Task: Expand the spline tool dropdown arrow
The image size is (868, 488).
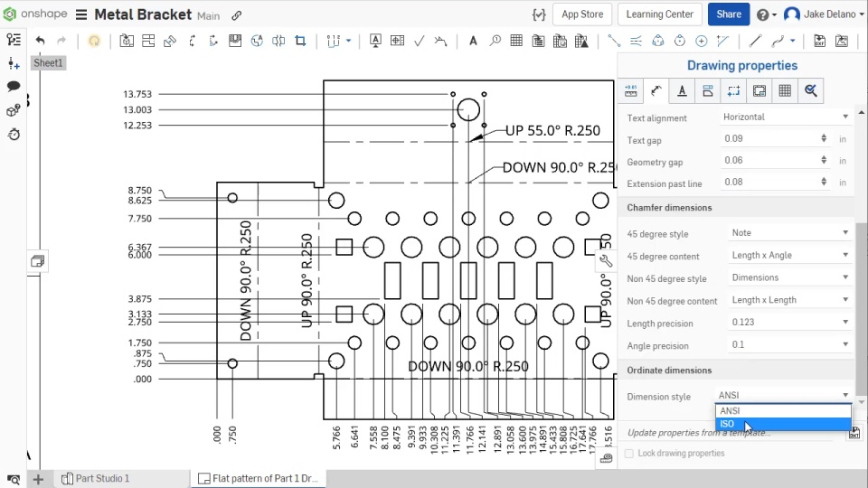Action: tap(793, 41)
